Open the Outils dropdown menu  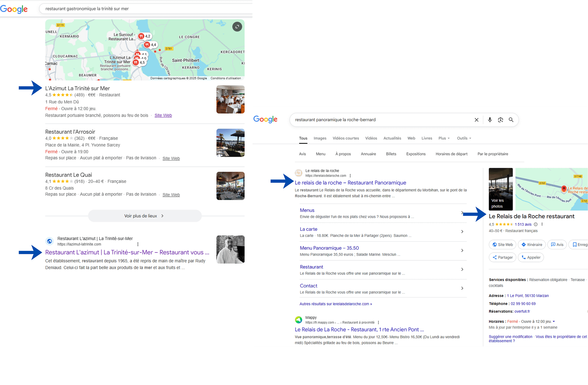click(464, 138)
